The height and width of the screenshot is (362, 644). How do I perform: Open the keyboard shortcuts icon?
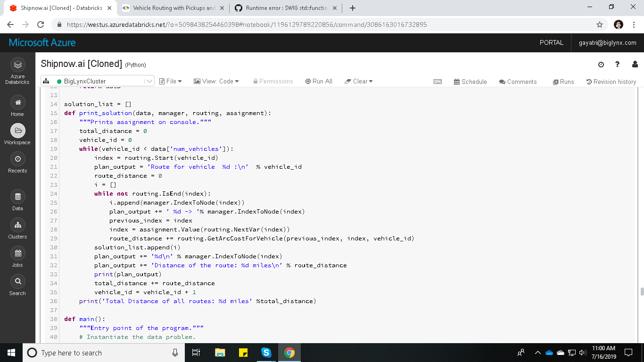(x=438, y=81)
